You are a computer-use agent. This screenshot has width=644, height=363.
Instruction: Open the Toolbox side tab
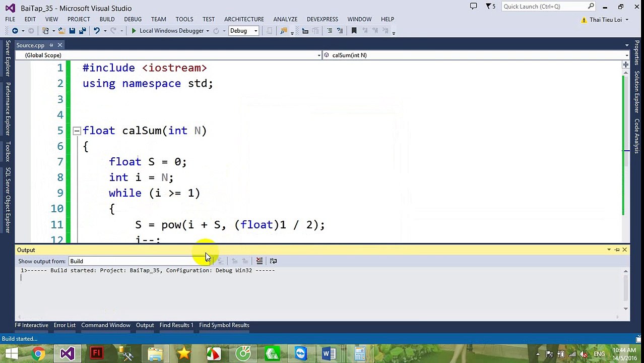(x=8, y=151)
